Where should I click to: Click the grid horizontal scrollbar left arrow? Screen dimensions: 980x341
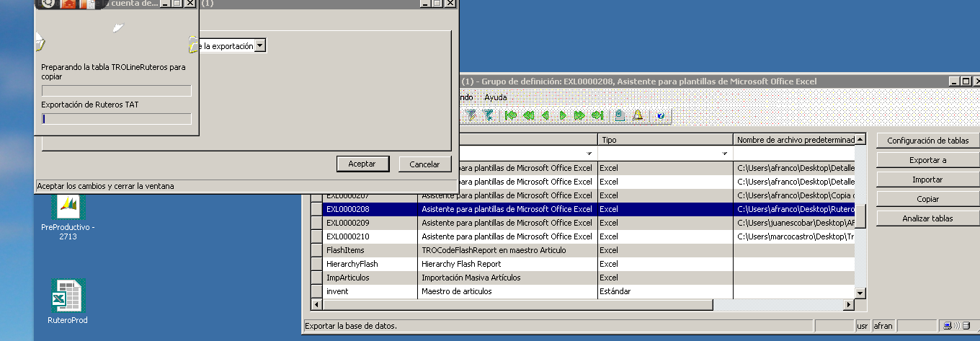coord(316,306)
